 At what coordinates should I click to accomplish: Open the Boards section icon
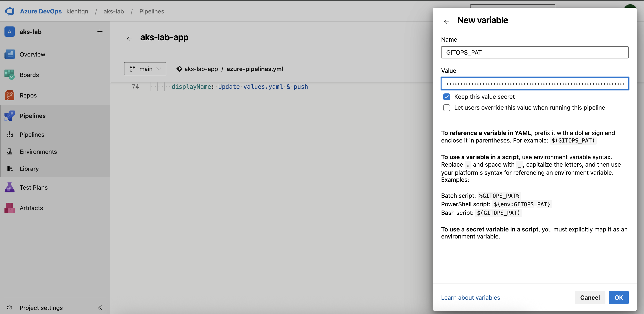[x=10, y=75]
